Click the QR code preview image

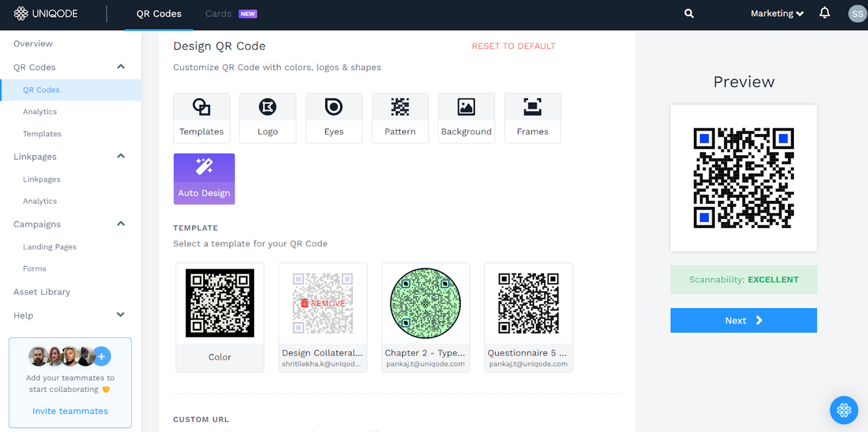click(x=744, y=178)
